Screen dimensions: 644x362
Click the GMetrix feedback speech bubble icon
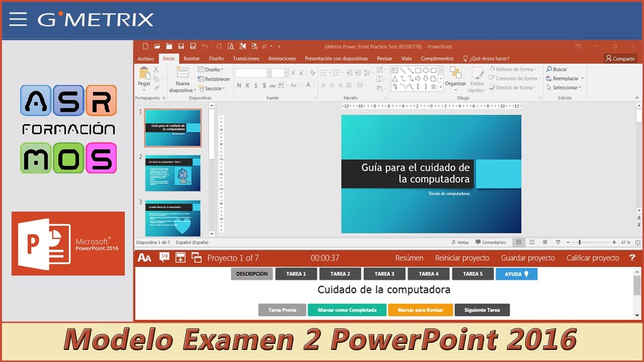pos(165,257)
